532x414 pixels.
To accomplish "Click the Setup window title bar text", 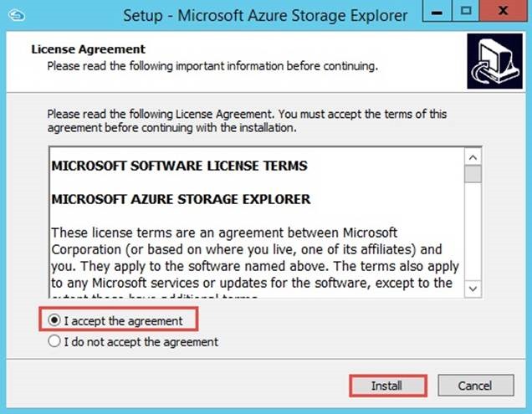I will (x=265, y=16).
